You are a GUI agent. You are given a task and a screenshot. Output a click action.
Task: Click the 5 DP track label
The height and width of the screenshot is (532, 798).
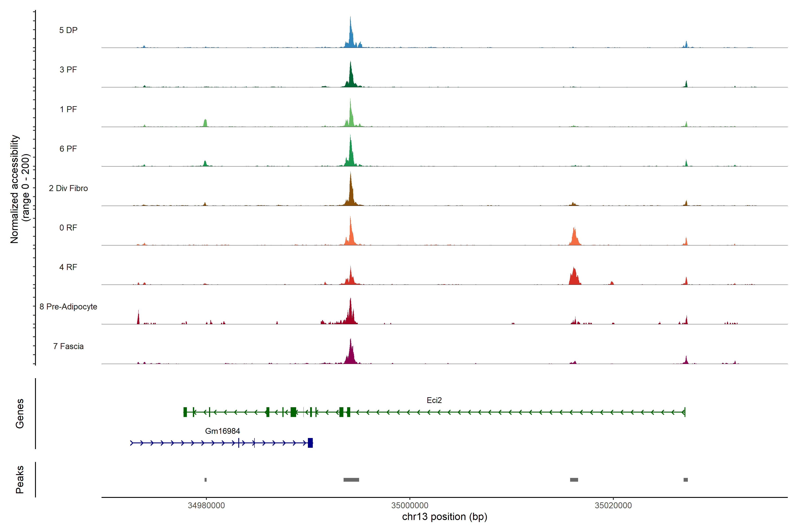click(x=68, y=30)
